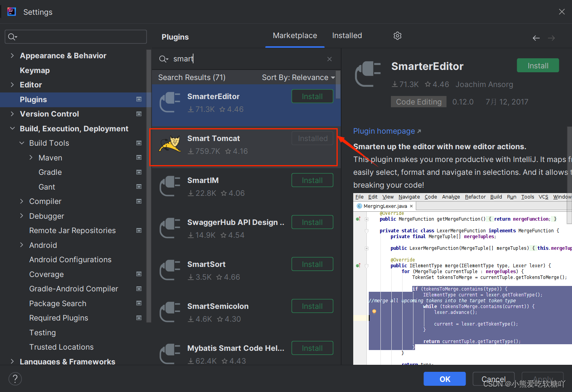The image size is (572, 392).
Task: Clear the plugin search text
Action: [x=330, y=59]
